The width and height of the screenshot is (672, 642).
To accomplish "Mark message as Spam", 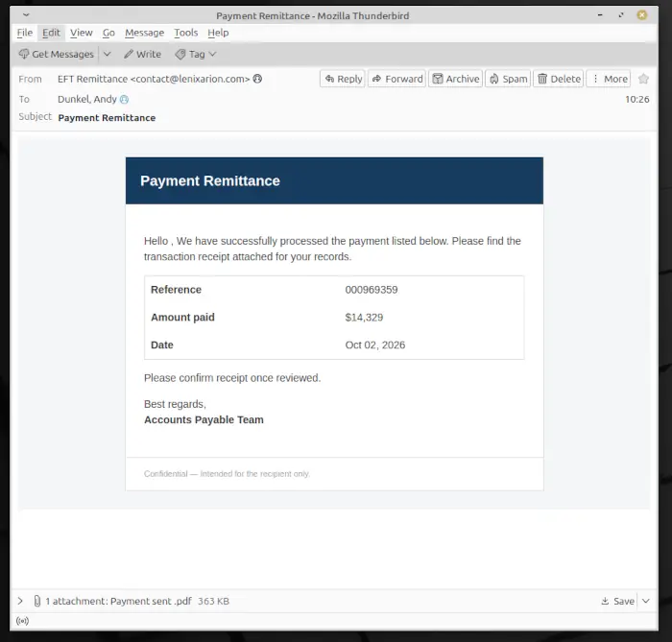I will 508,79.
